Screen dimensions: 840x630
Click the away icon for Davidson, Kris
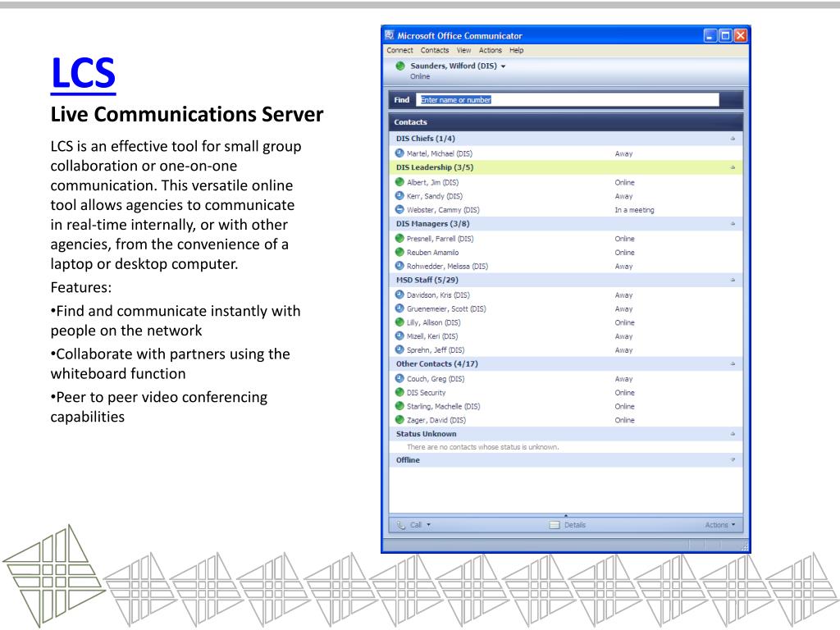pyautogui.click(x=399, y=294)
